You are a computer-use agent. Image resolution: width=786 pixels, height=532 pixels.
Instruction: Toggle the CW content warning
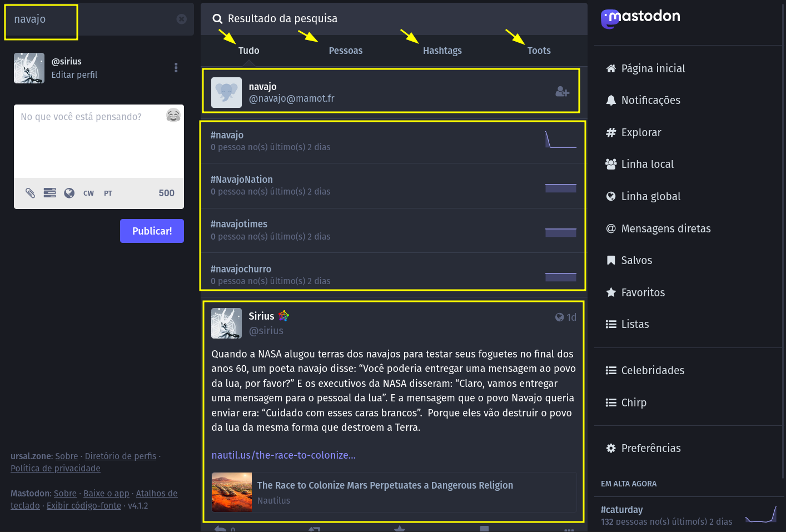coord(88,193)
